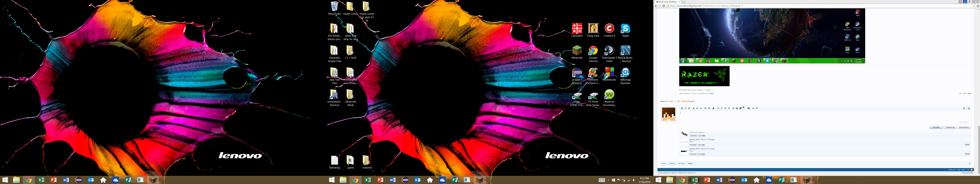
Task: Open Forums in the breadcrumb bar
Action: (x=672, y=163)
